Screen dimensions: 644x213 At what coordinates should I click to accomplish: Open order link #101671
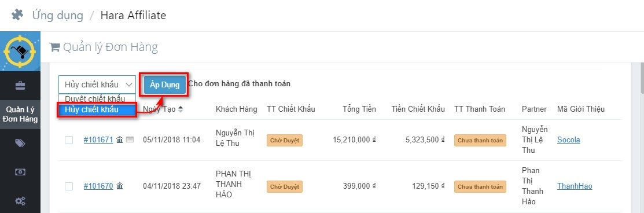coord(98,140)
